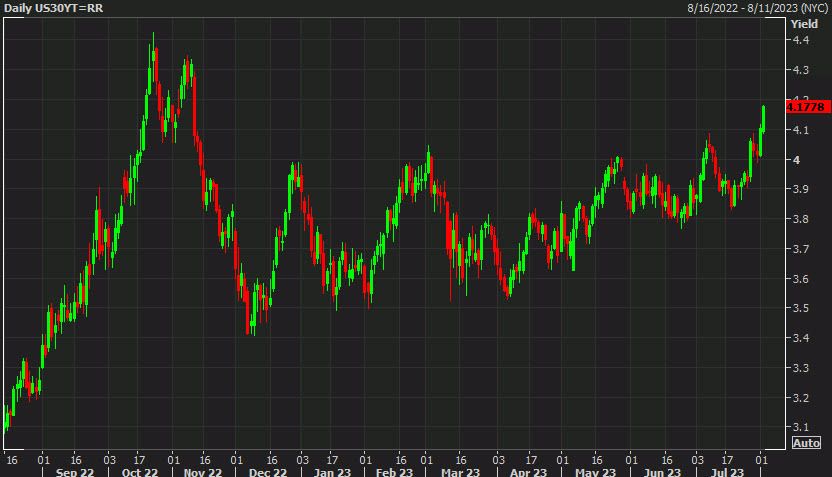The height and width of the screenshot is (477, 832).
Task: Click the 4.3 yield axis label
Action: point(800,70)
